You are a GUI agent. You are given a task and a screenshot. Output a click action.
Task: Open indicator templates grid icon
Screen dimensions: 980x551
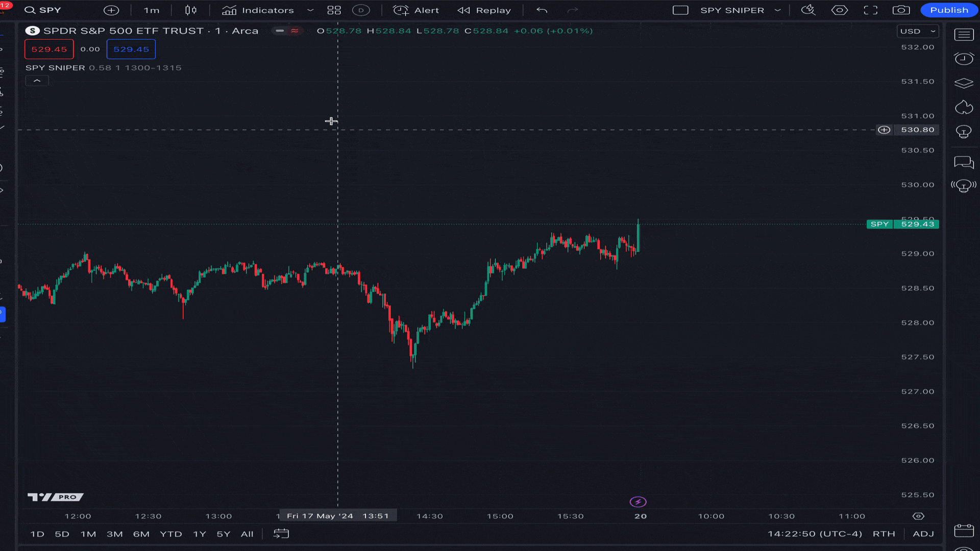tap(334, 10)
